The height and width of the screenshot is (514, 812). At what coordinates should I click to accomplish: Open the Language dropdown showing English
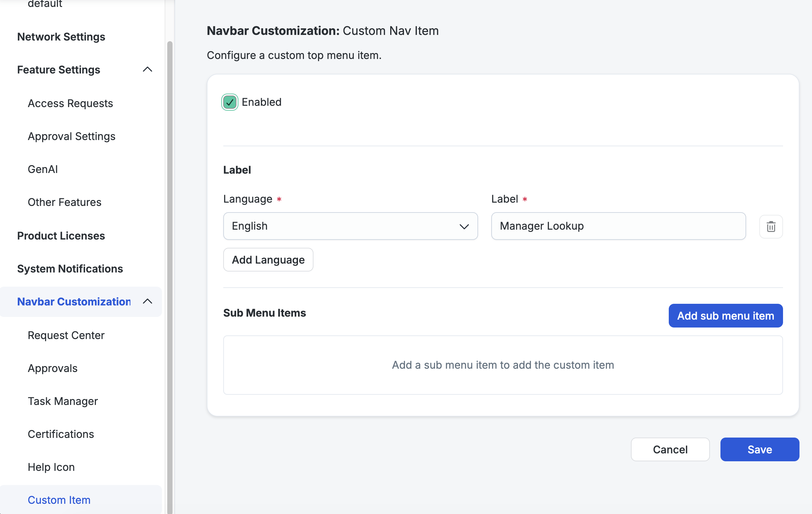coord(350,226)
